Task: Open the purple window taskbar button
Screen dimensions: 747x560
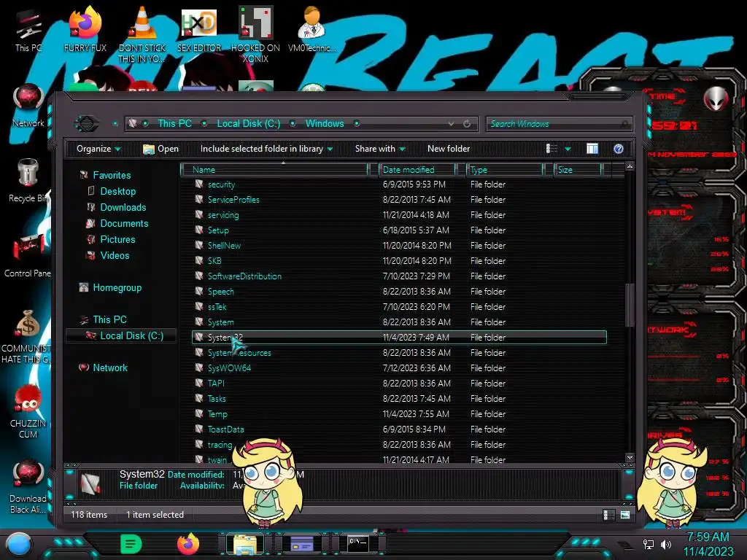Action: coord(302,544)
